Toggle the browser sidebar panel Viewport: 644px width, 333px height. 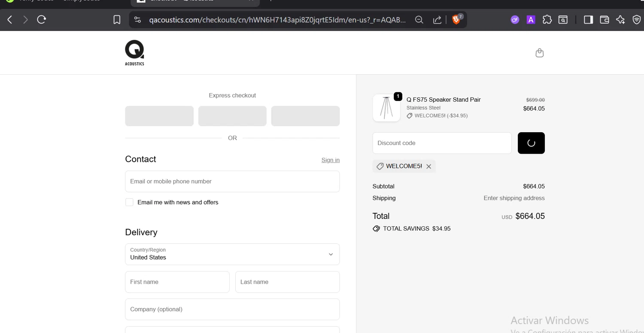click(x=589, y=20)
